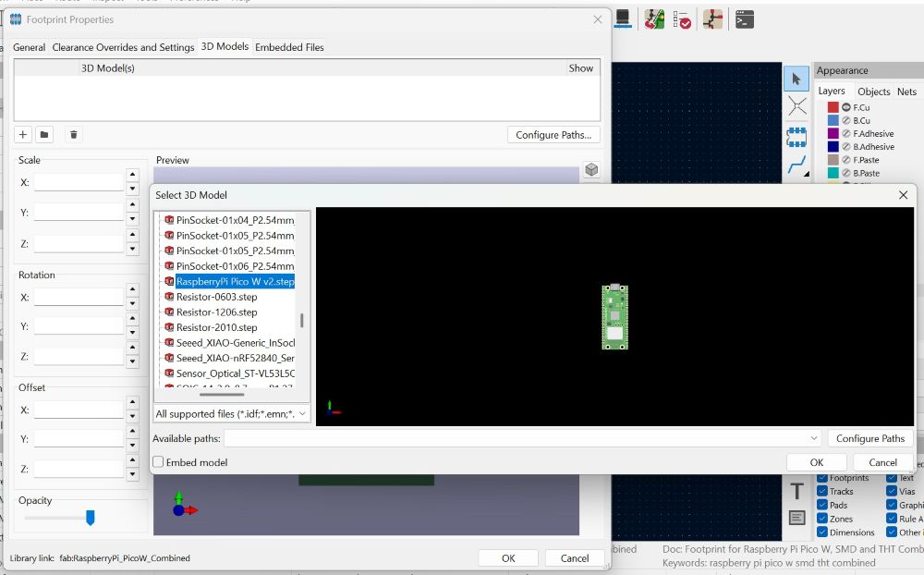924x575 pixels.
Task: Cancel the Select 3D Model dialog
Action: click(882, 462)
